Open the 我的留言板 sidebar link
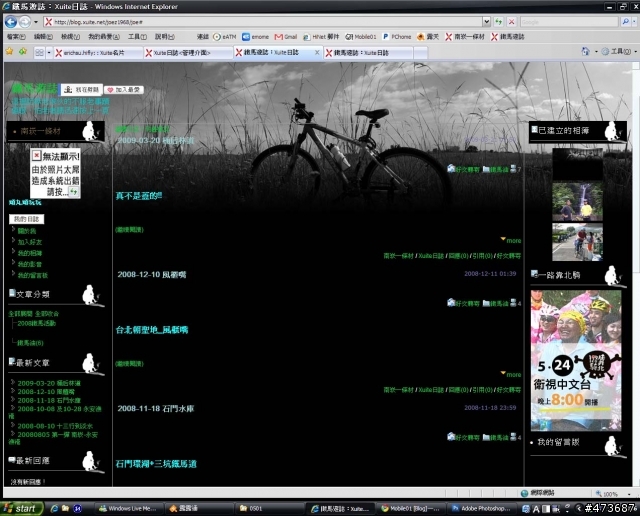The height and width of the screenshot is (516, 640). pyautogui.click(x=33, y=276)
